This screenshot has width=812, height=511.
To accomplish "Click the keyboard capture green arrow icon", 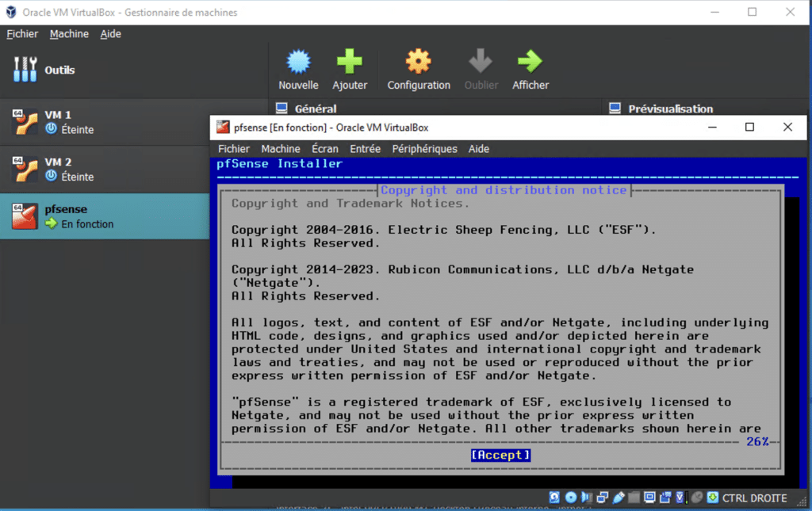I will [x=713, y=498].
